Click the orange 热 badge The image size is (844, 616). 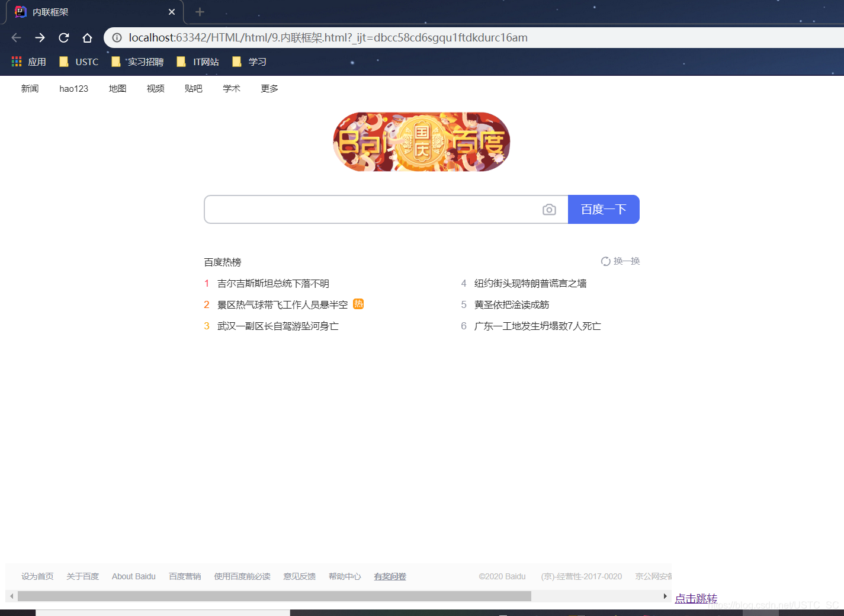pos(358,304)
